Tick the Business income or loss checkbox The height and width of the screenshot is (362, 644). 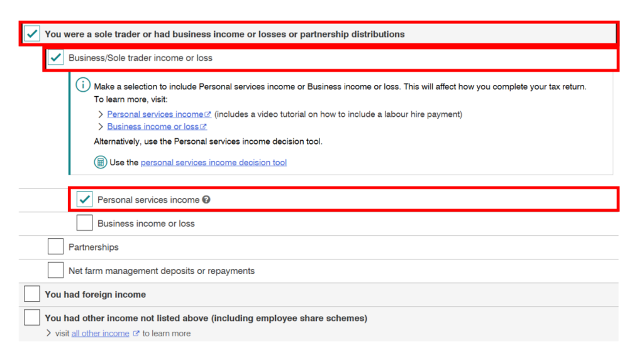point(84,223)
